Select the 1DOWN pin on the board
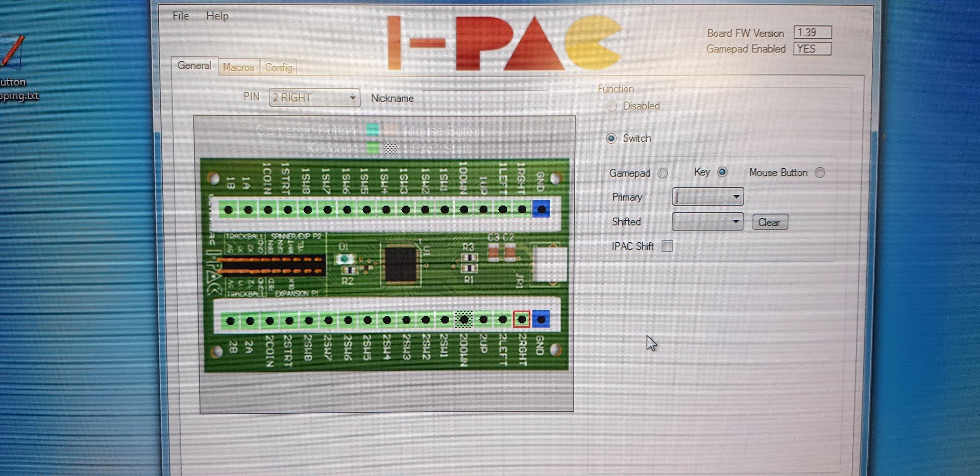This screenshot has width=980, height=476. (x=464, y=209)
